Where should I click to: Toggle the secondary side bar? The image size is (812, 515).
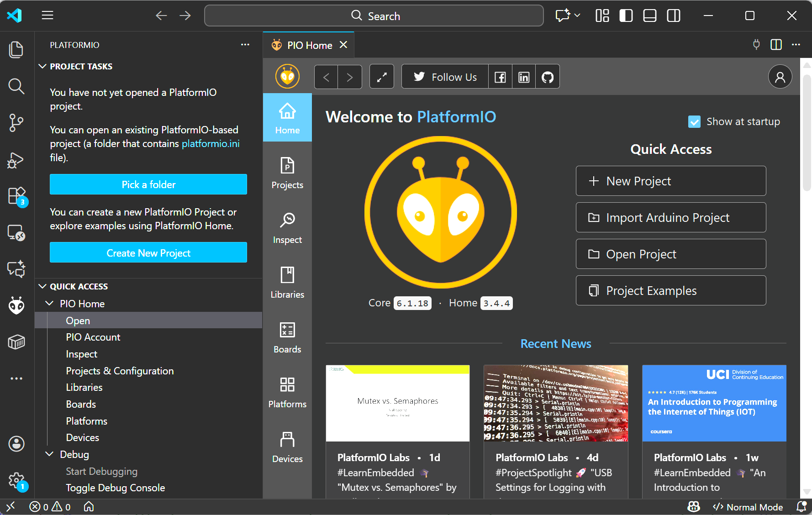coord(674,16)
